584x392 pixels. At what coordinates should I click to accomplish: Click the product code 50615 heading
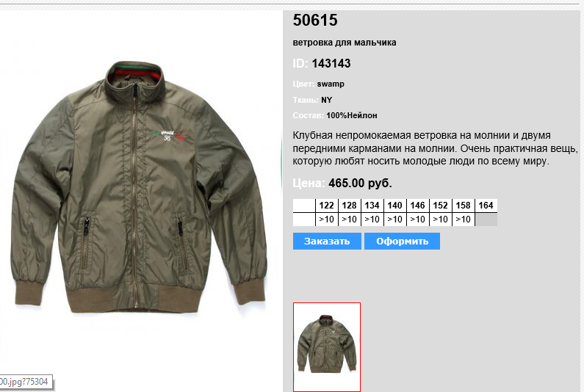click(315, 20)
